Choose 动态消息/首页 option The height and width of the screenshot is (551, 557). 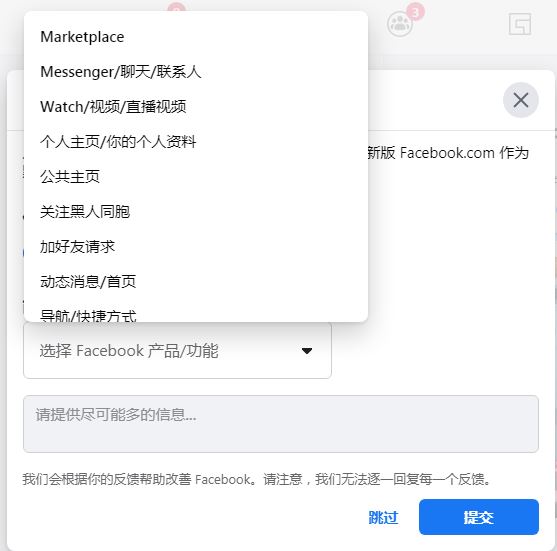(196, 281)
